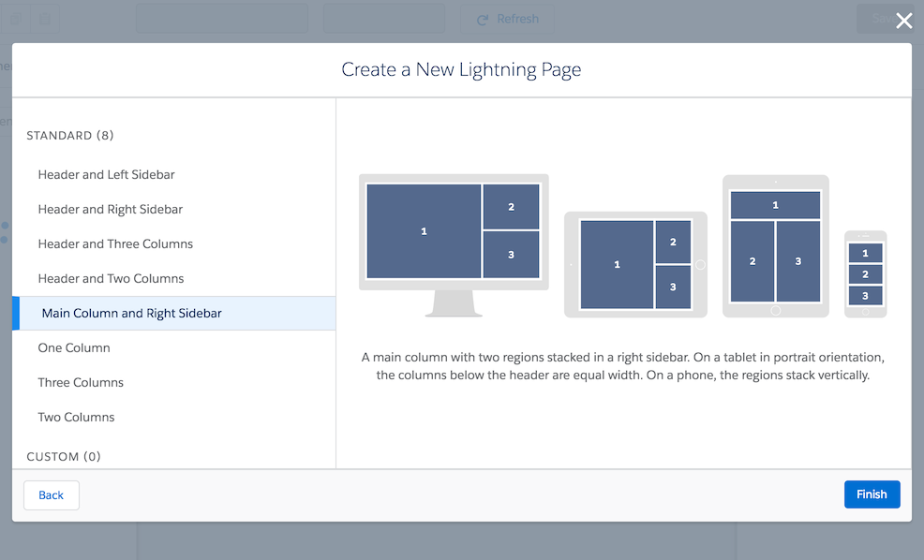
Task: Click the desktop monitor layout preview
Action: (x=454, y=245)
